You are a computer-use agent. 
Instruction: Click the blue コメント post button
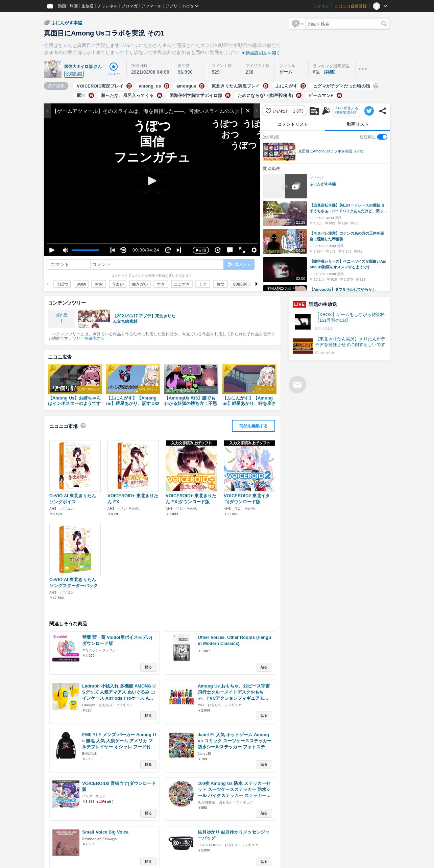tap(239, 264)
